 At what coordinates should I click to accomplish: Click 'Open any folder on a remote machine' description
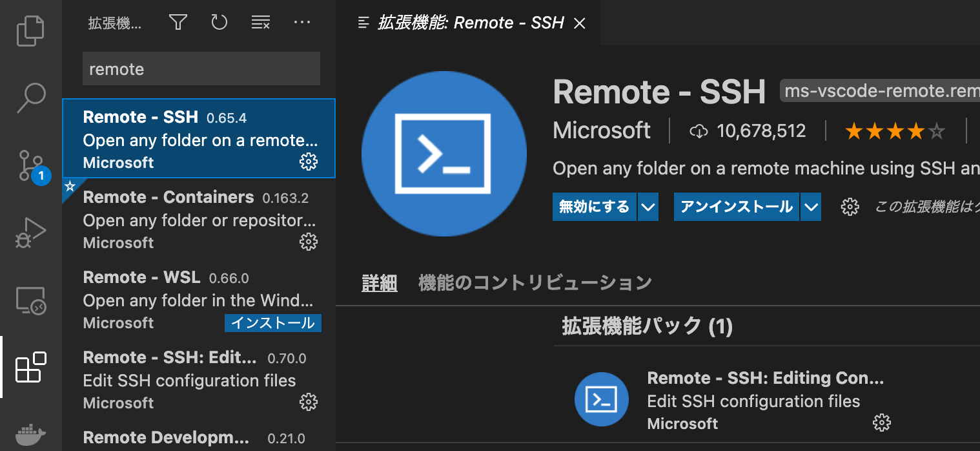point(766,169)
